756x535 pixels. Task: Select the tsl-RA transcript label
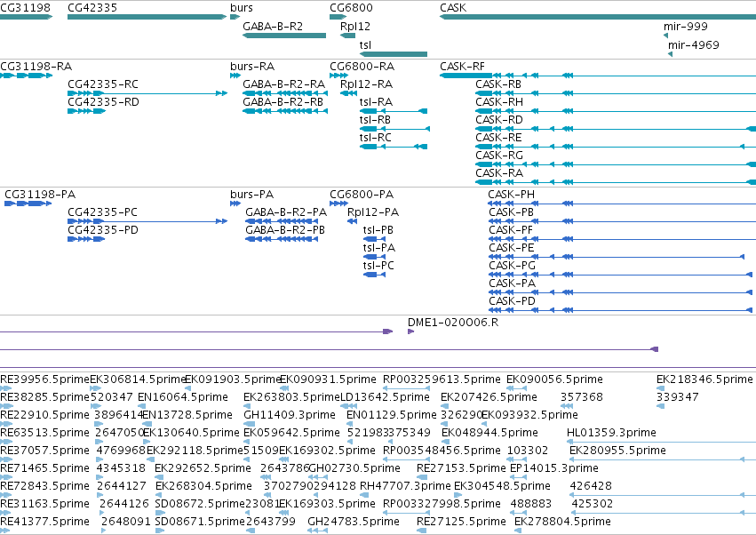click(376, 102)
